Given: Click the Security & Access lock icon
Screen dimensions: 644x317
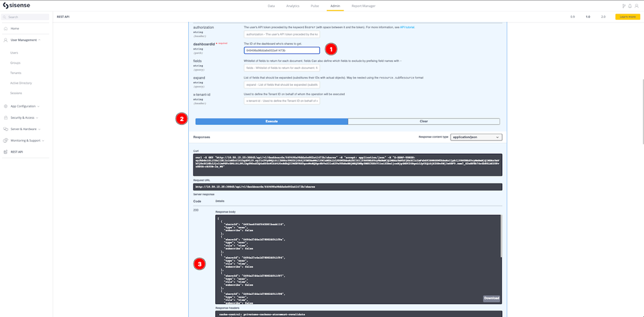Looking at the screenshot, I should pos(6,117).
